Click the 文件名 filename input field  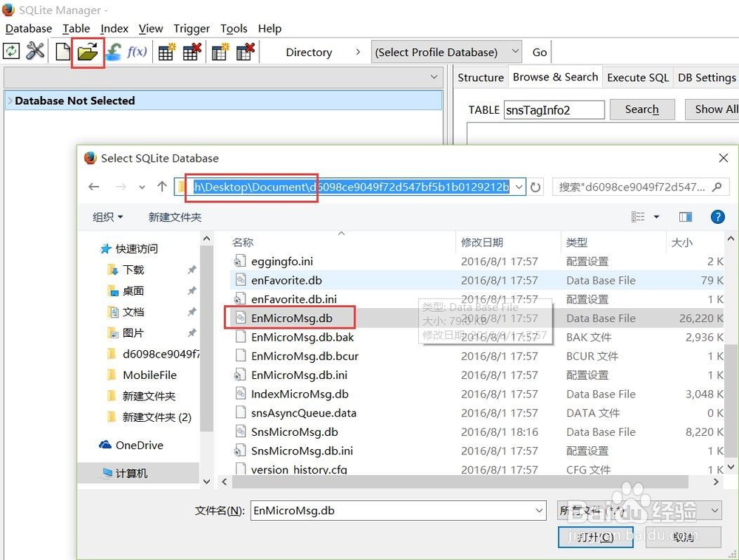click(x=398, y=511)
